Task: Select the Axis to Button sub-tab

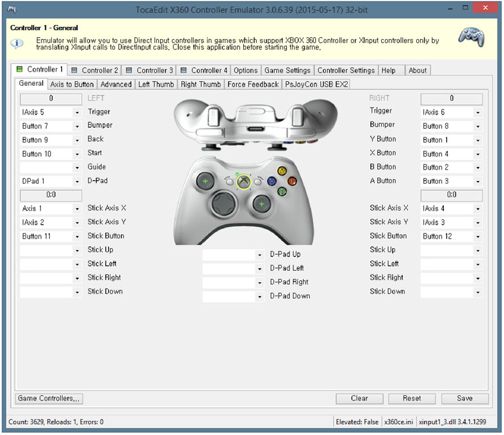Action: [72, 84]
